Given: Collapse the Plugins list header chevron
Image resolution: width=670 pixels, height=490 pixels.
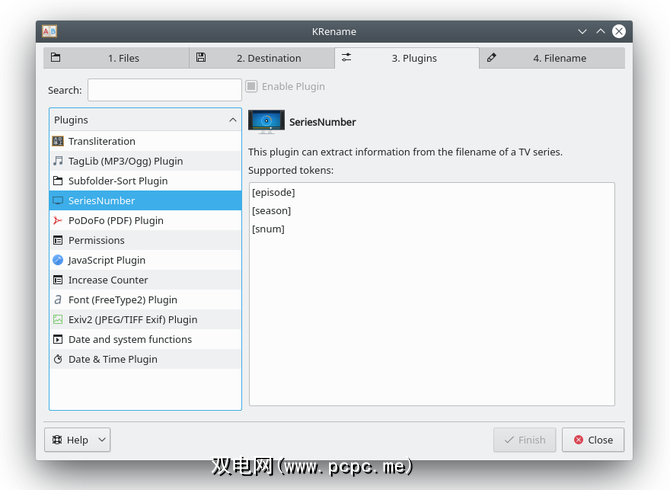Looking at the screenshot, I should (232, 120).
